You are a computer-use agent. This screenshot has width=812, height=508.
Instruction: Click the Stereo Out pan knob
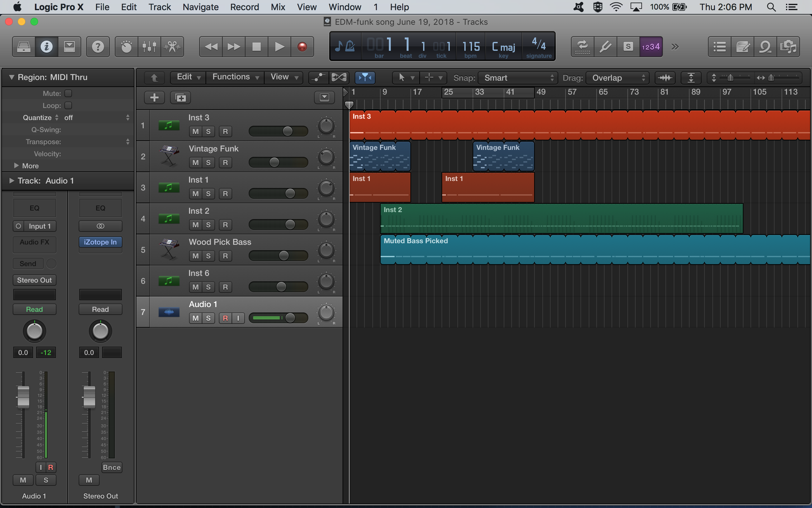click(100, 331)
